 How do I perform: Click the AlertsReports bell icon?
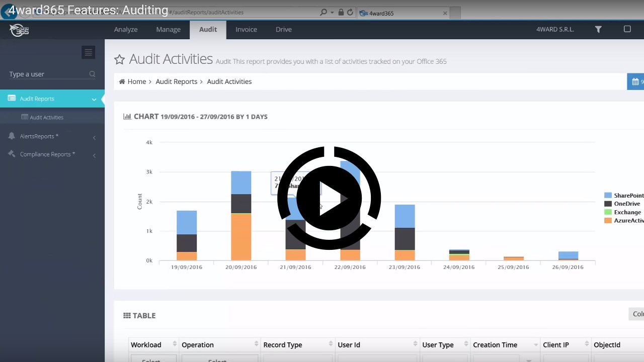click(x=12, y=136)
